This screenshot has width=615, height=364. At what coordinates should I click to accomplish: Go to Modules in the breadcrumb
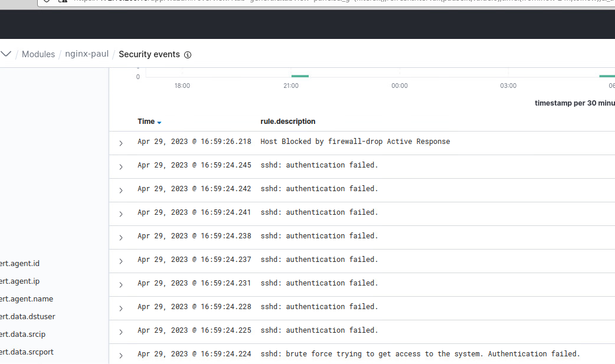point(38,54)
